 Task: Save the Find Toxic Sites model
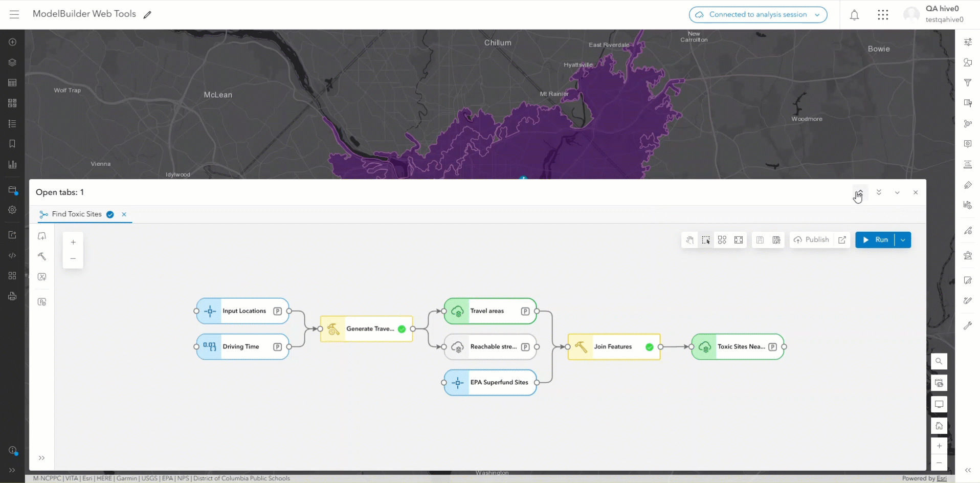pos(761,239)
